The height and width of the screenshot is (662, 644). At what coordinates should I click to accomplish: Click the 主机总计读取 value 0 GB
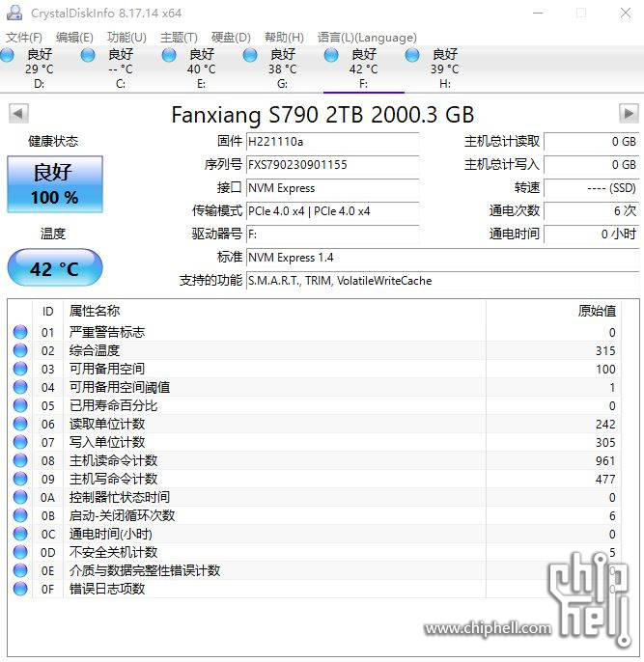coord(592,142)
